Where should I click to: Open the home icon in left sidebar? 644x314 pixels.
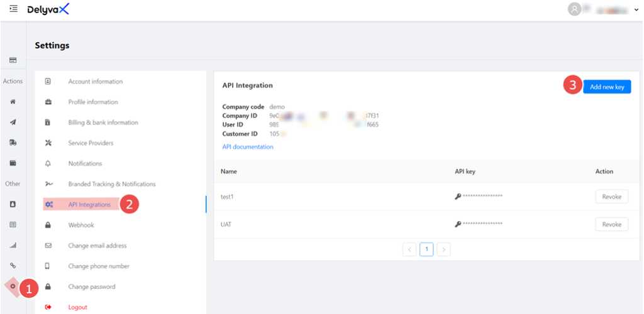(x=13, y=102)
